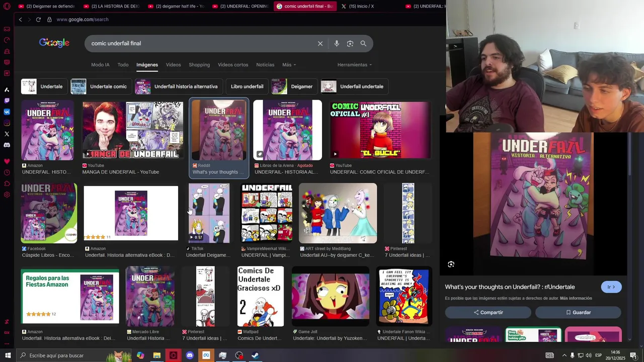This screenshot has width=644, height=362.
Task: Open the "EL BUCLE" comic oficial thumbnail
Action: (x=380, y=130)
